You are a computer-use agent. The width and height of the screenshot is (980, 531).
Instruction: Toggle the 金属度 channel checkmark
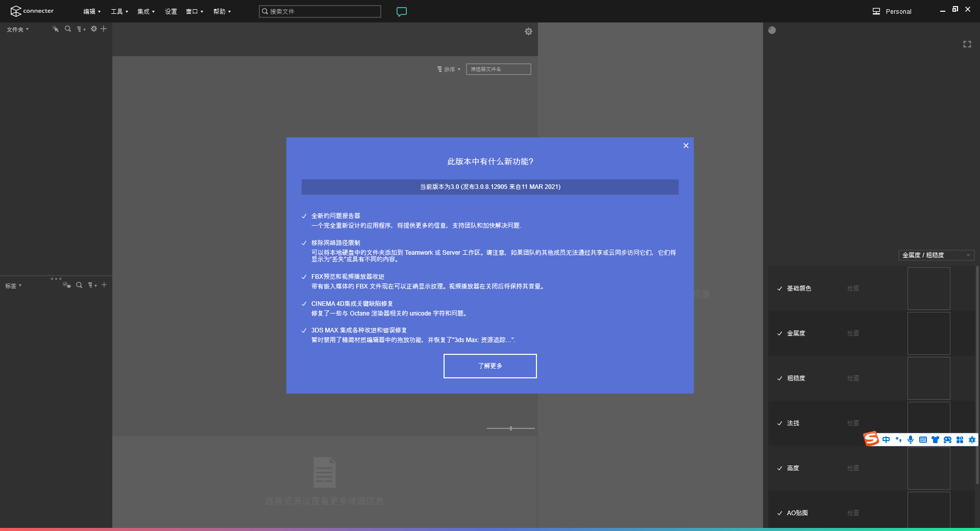coord(779,333)
